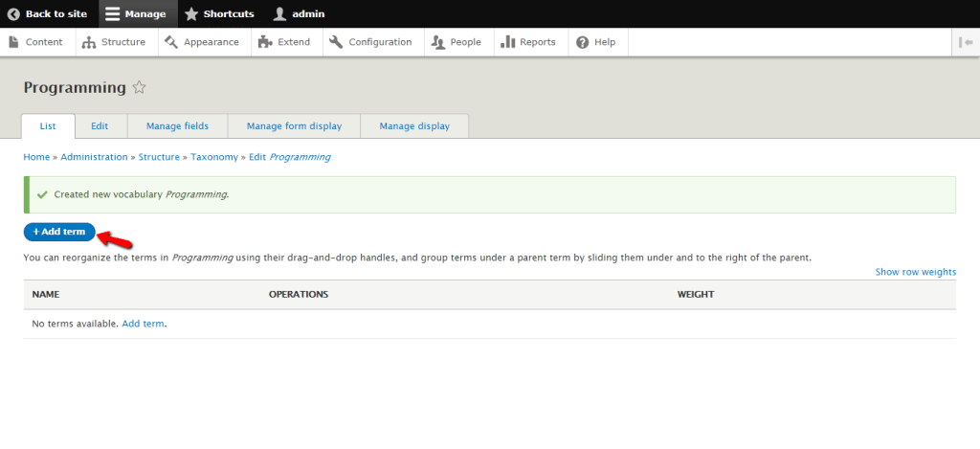Open the Manage form display tab

[x=295, y=125]
